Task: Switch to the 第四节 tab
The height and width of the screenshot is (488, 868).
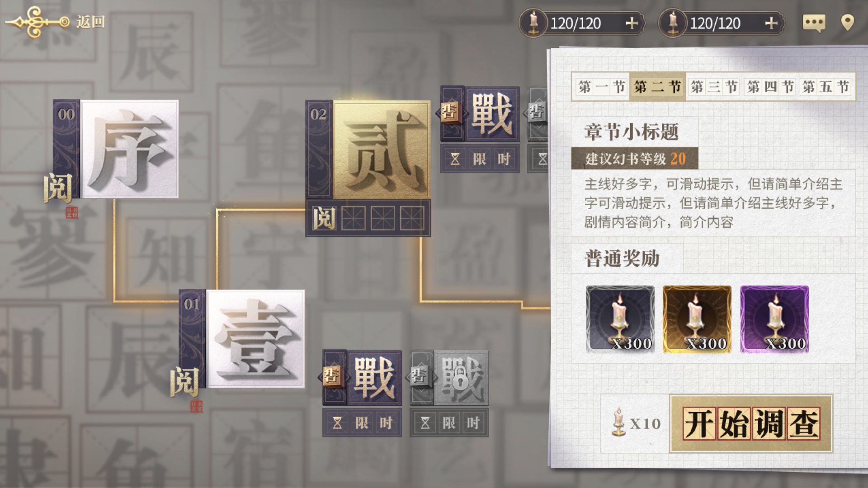Action: [770, 86]
